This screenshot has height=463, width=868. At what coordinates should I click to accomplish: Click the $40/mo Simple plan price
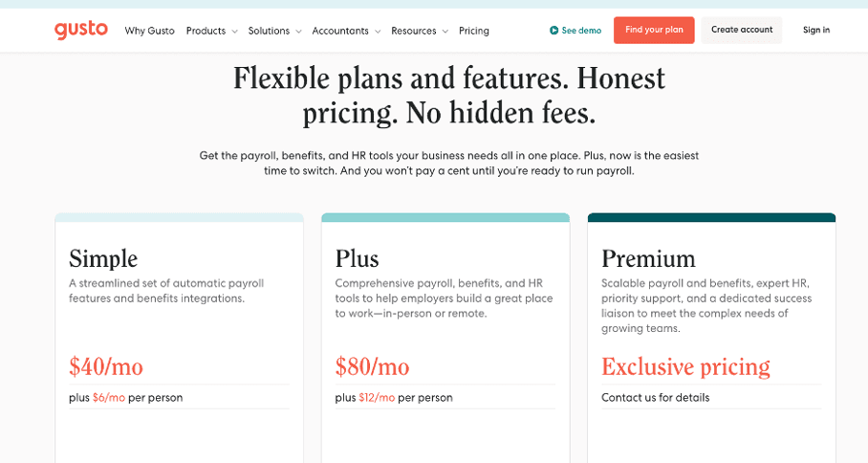click(106, 366)
